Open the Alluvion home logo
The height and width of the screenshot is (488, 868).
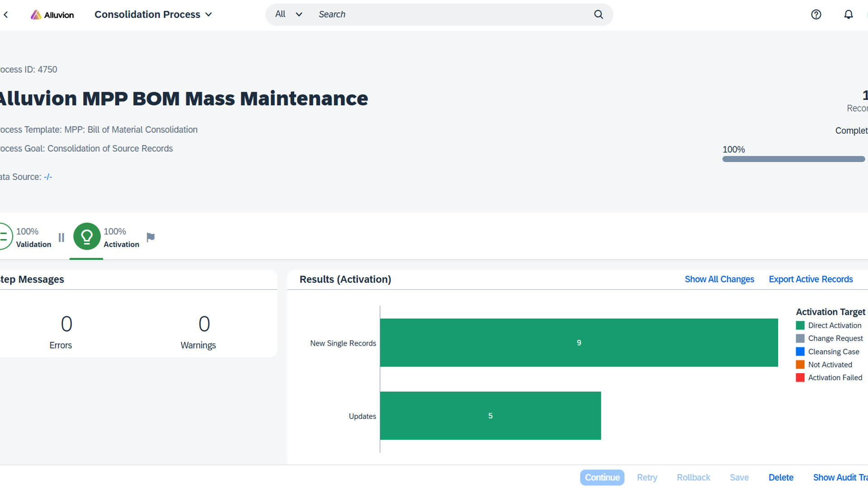tap(52, 14)
